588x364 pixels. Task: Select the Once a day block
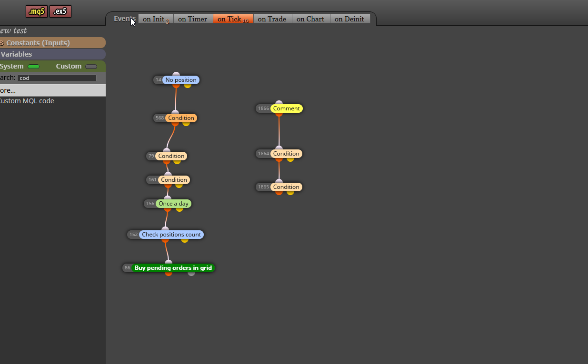173,204
